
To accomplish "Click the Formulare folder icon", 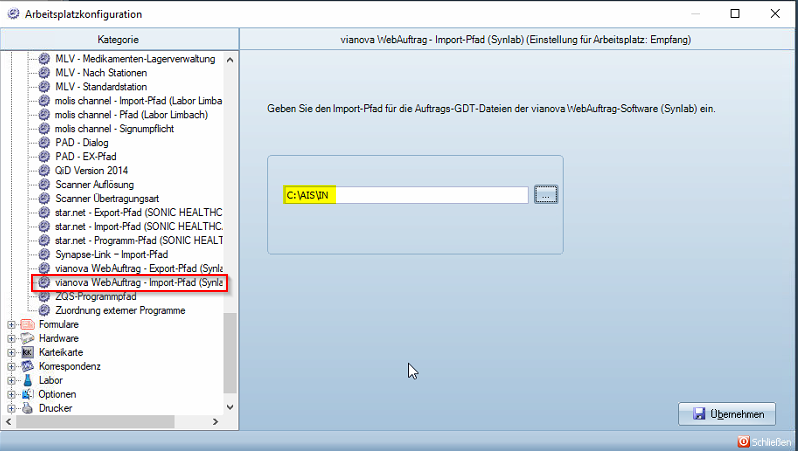I will [x=27, y=325].
